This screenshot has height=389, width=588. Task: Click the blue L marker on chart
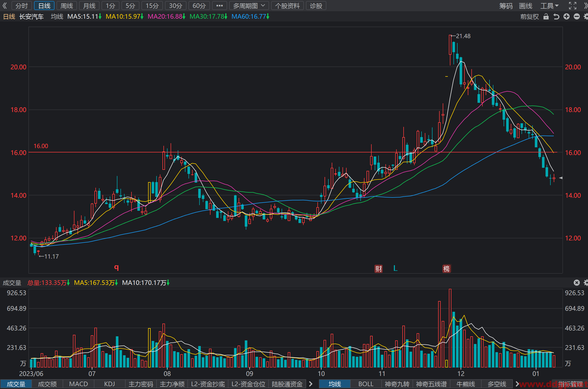click(395, 268)
